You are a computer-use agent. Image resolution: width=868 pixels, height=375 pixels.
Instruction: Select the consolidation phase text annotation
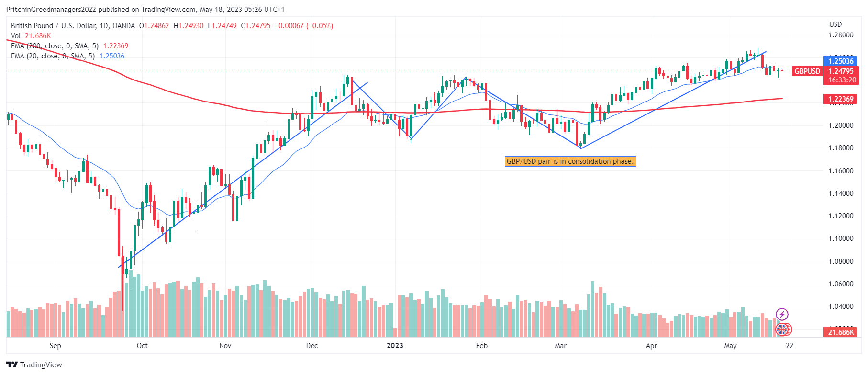(x=570, y=161)
